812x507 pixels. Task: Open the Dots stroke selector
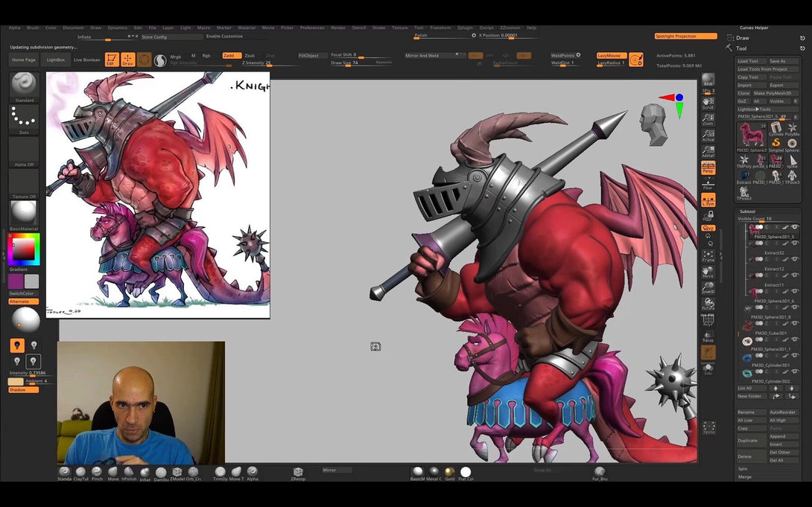point(24,119)
